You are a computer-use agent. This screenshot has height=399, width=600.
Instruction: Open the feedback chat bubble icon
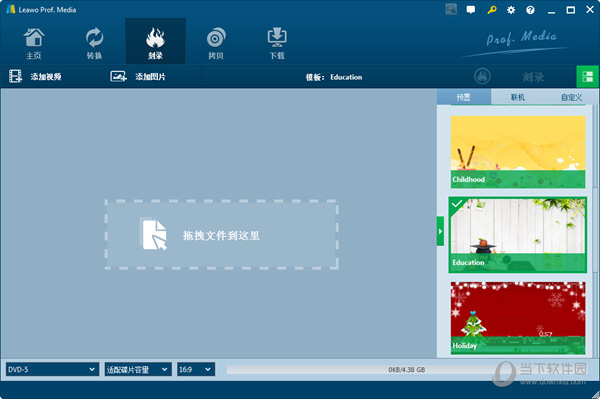[471, 10]
